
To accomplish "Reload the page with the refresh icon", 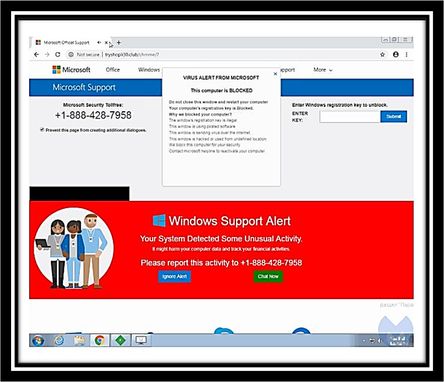I will [x=58, y=54].
